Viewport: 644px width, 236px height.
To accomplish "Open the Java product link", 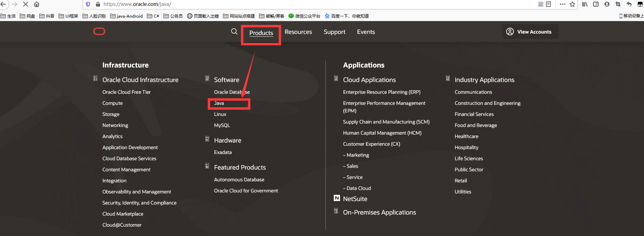I will pyautogui.click(x=219, y=103).
